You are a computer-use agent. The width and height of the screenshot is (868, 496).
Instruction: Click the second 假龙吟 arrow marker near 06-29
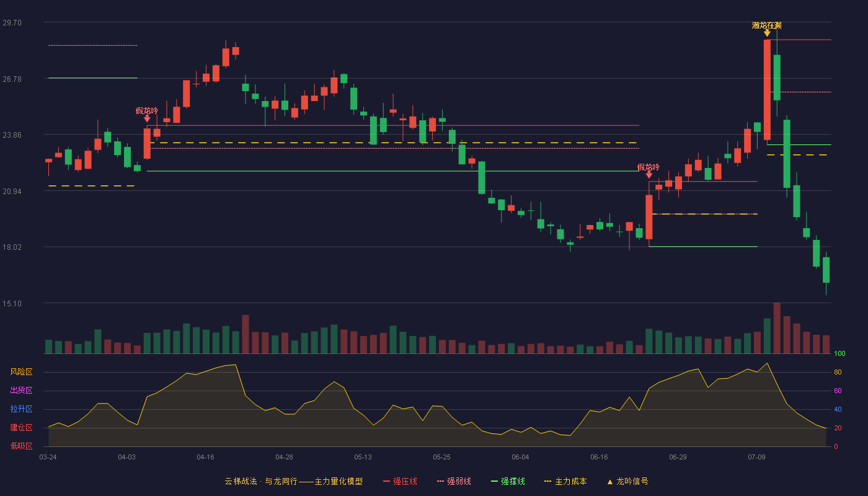click(x=649, y=175)
